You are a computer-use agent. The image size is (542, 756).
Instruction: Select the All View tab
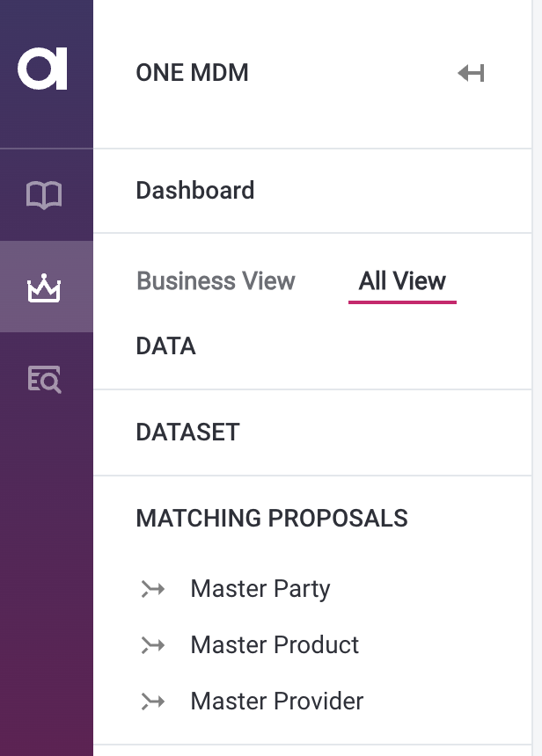402,280
